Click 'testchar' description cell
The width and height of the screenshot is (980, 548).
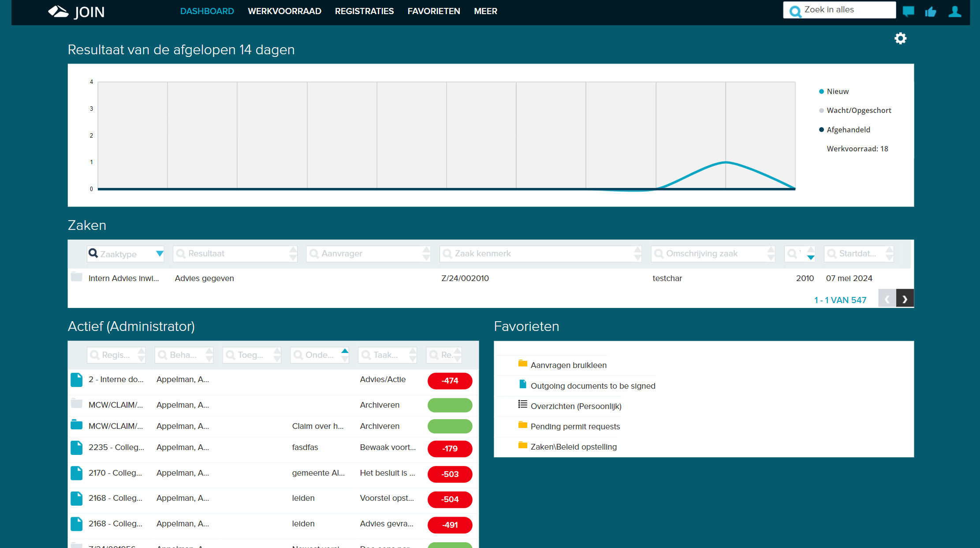pos(667,278)
